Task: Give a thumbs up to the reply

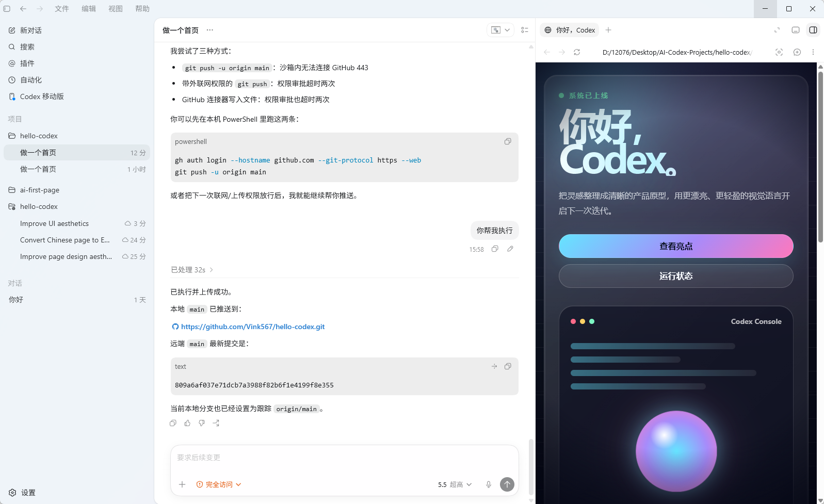Action: pos(187,423)
